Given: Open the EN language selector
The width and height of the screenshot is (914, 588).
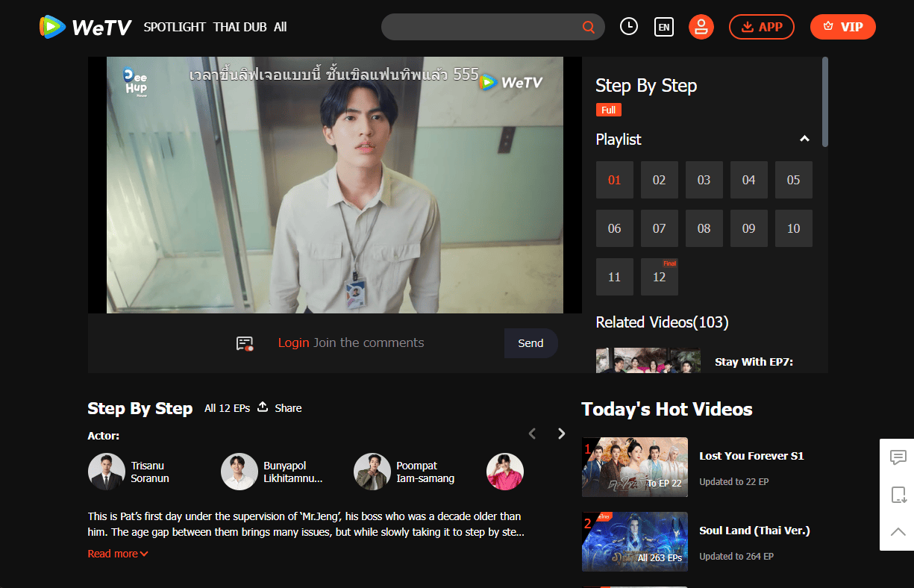Looking at the screenshot, I should point(664,27).
